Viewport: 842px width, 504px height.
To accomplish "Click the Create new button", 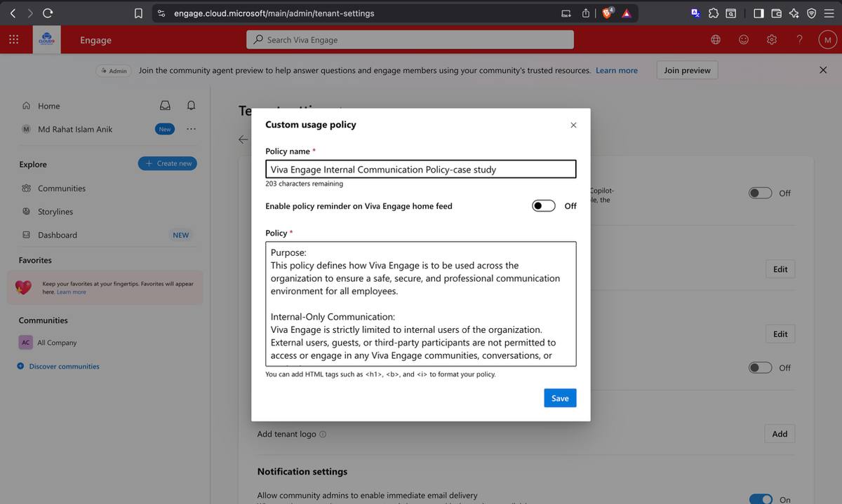I will tap(168, 163).
